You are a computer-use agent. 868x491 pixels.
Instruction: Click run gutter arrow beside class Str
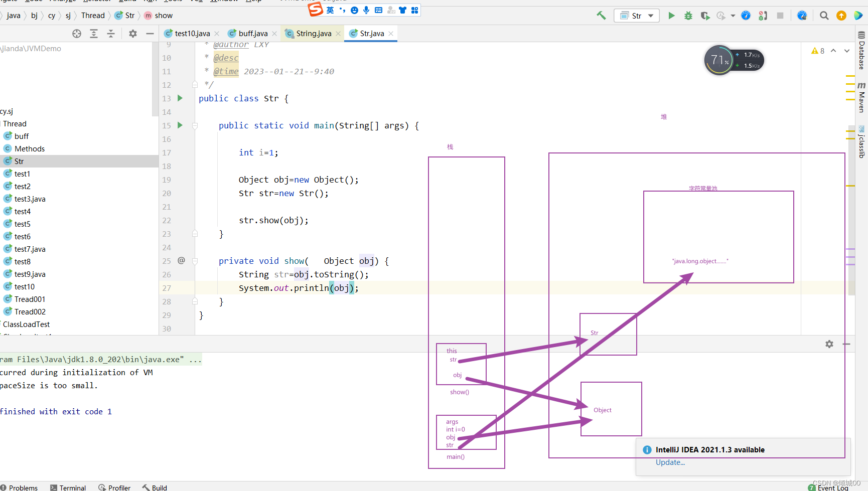[180, 98]
